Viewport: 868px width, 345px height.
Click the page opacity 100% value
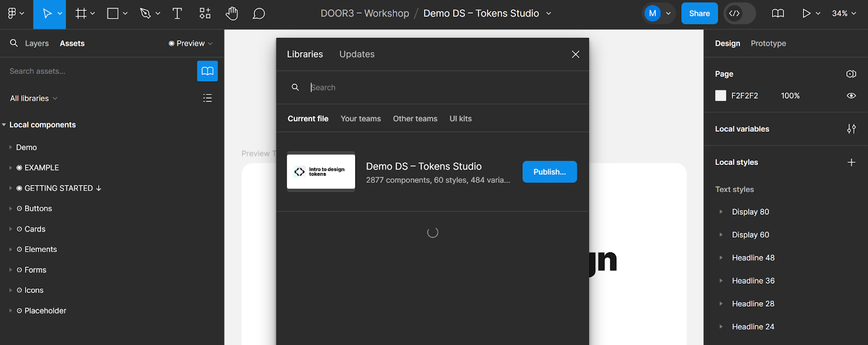coord(790,95)
